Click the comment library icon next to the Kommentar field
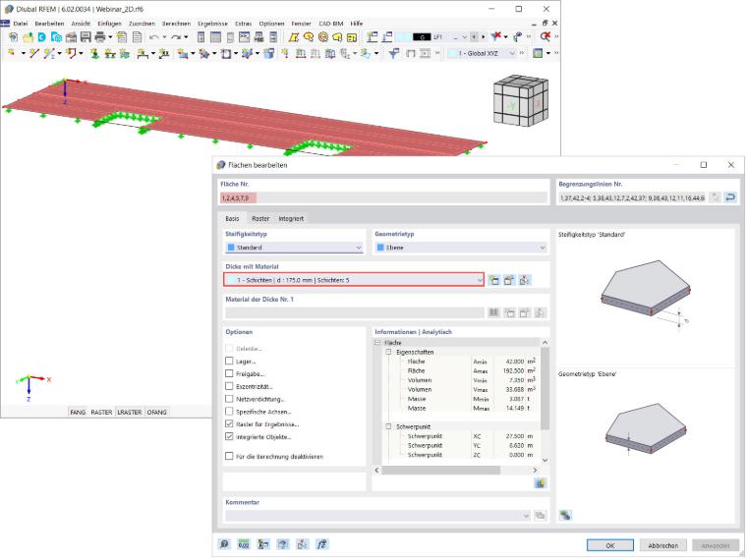Screen dimensions: 747x560 pyautogui.click(x=540, y=515)
